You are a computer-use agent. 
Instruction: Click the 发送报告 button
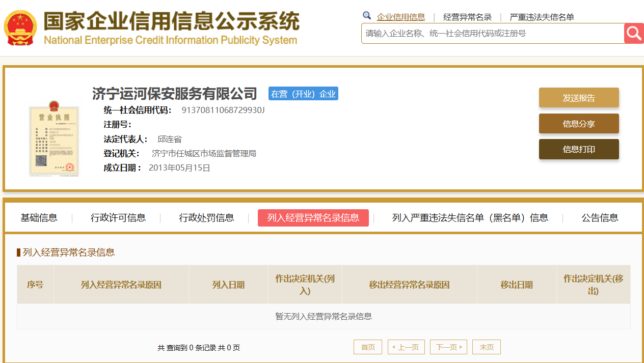[x=579, y=98]
